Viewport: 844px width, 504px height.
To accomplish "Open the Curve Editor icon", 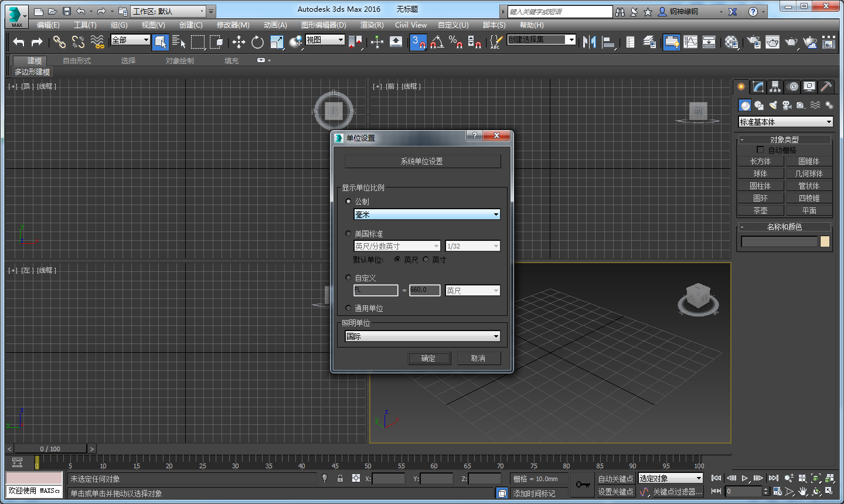I will coord(690,42).
